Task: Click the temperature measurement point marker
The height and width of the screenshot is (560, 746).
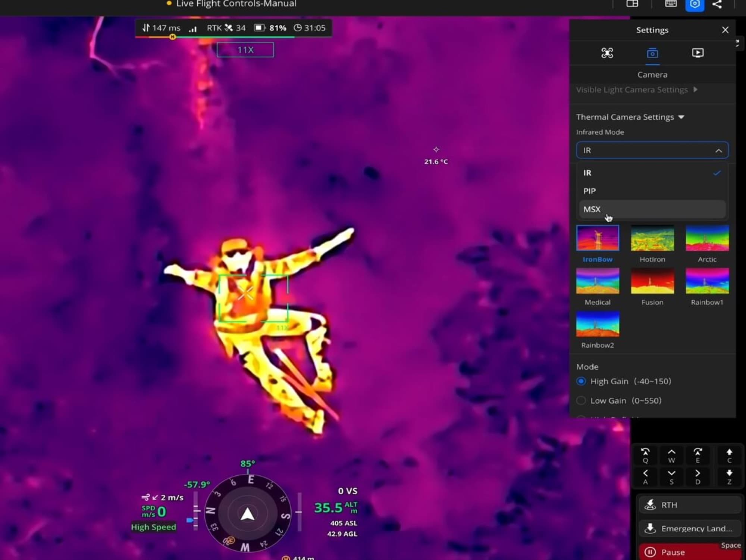Action: [x=436, y=150]
